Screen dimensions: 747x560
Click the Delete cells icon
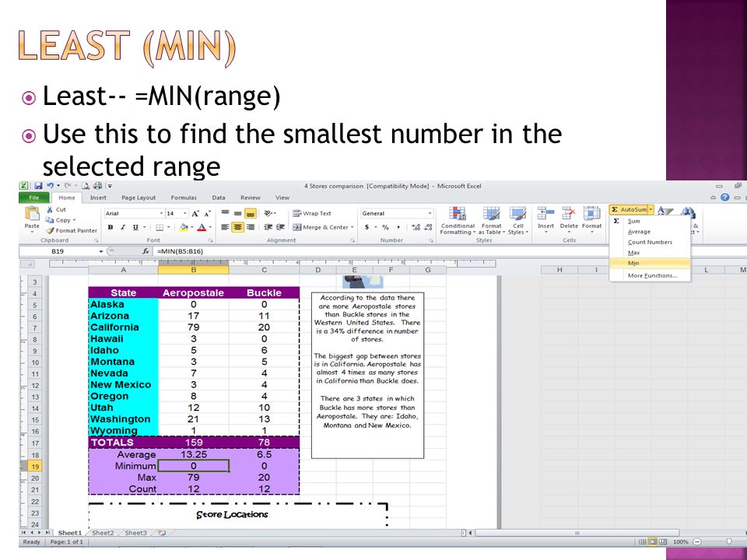tap(568, 213)
